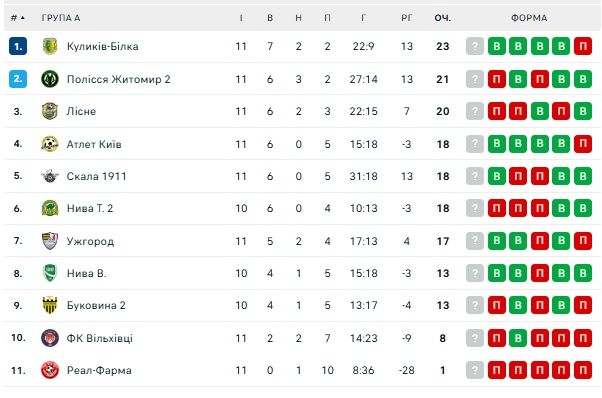
Task: Click the Буковина 2 yellow-black crest
Action: 50,305
